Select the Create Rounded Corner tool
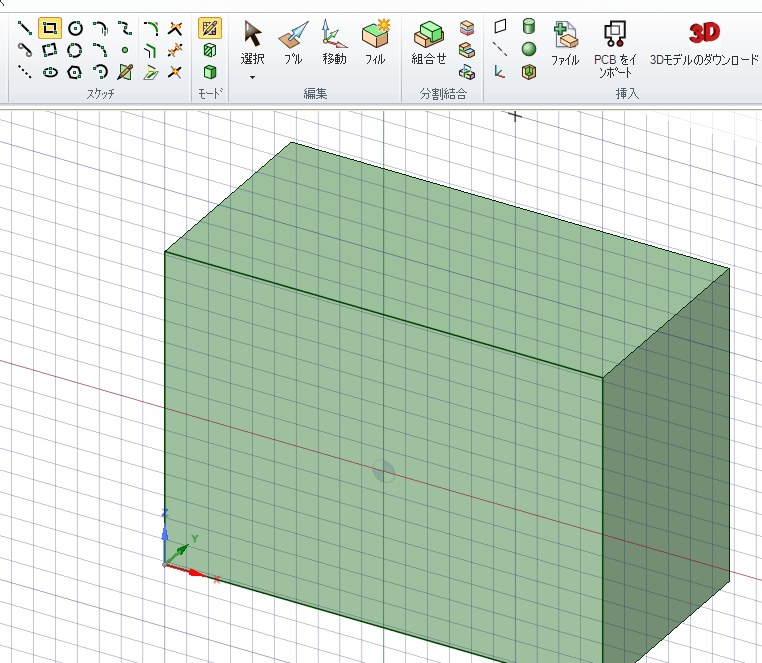 (x=151, y=28)
